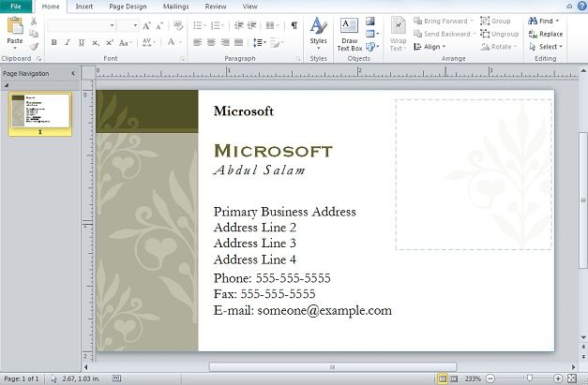Switch to single page view
This screenshot has width=588, height=385.
443,378
